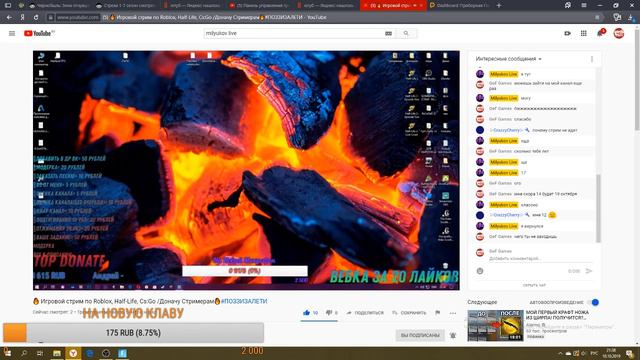Image resolution: width=640 pixels, height=360 pixels.
Task: Switch to Yandex Browser on the taskbar
Action: coord(73,353)
